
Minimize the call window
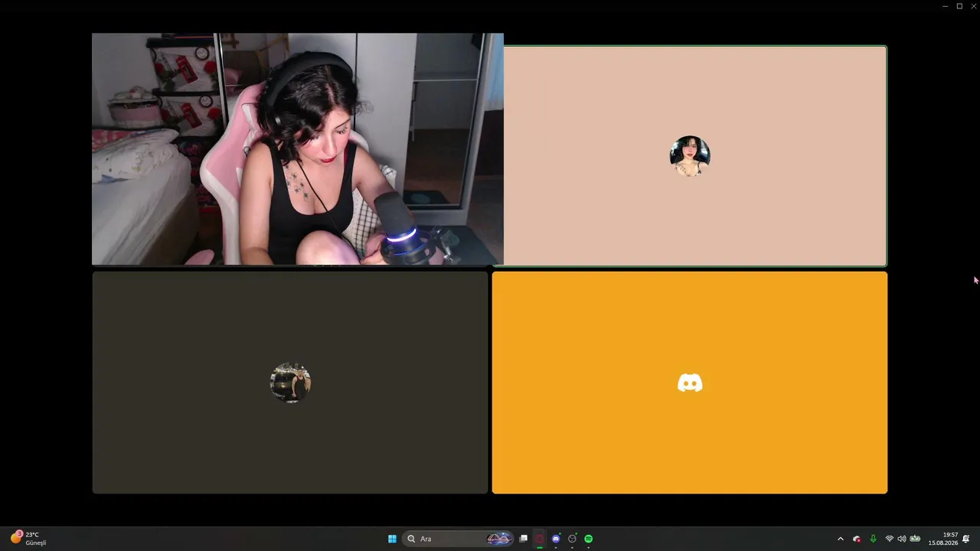point(945,6)
